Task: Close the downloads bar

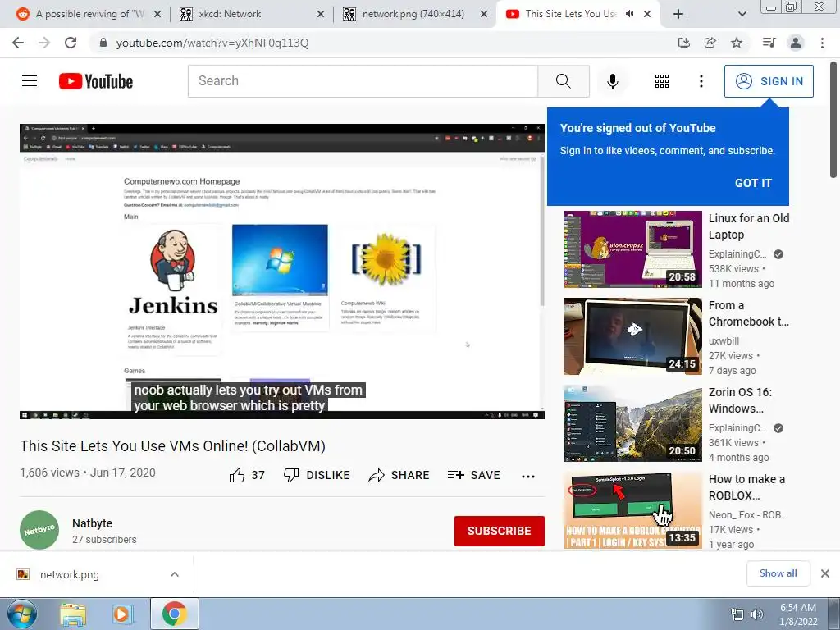Action: coord(825,573)
